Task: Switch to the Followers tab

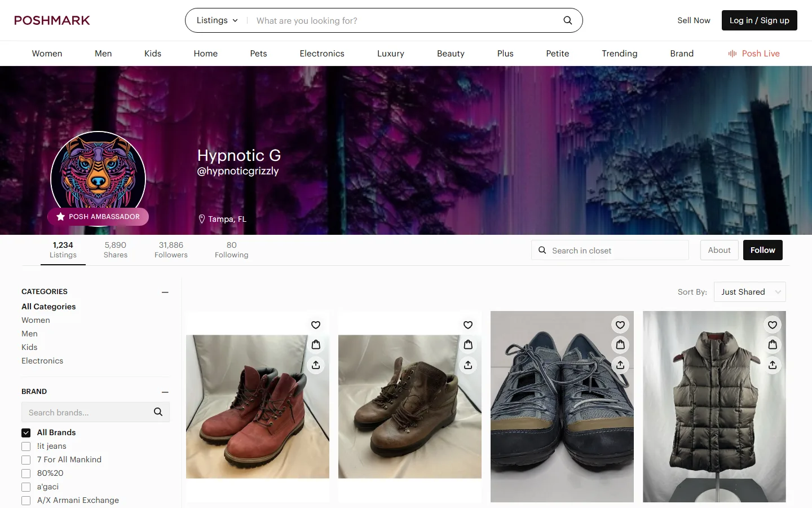Action: [x=171, y=249]
